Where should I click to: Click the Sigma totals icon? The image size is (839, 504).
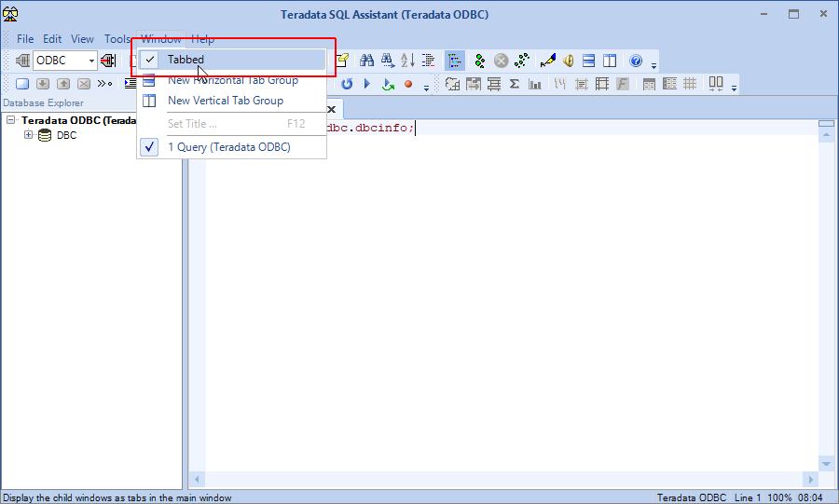[x=515, y=84]
